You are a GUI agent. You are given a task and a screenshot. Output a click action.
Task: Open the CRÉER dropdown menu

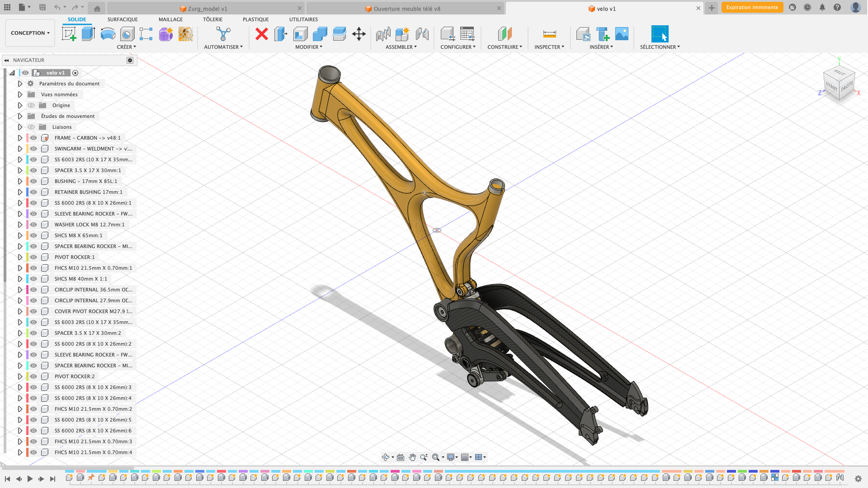coord(126,47)
